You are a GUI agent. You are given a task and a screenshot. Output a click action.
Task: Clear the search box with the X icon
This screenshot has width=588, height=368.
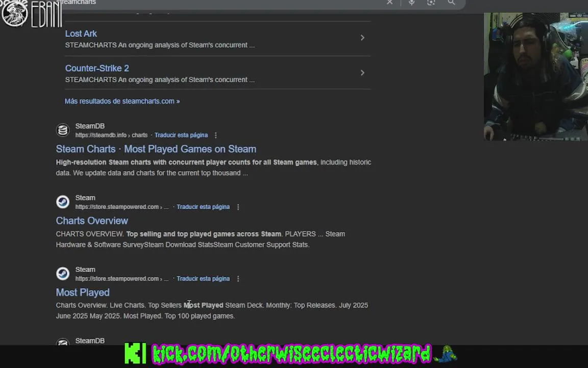(389, 2)
